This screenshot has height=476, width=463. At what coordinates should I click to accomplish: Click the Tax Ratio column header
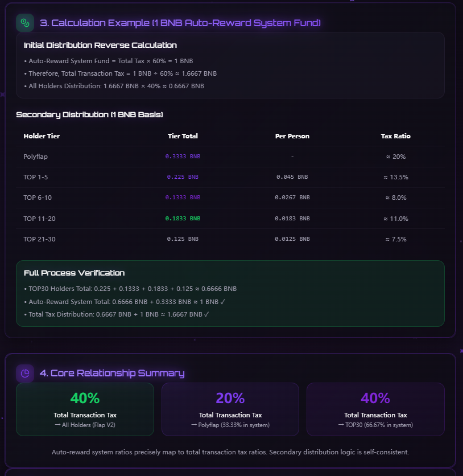point(396,136)
